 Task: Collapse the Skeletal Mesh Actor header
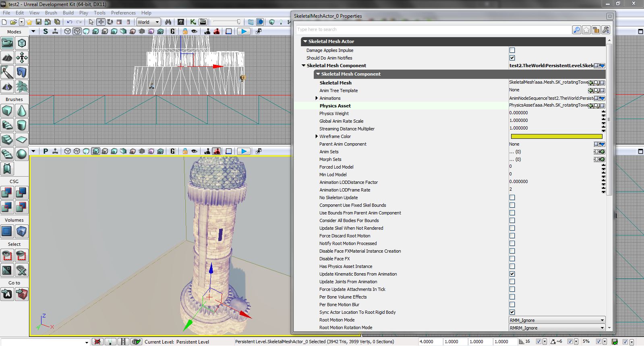click(305, 41)
